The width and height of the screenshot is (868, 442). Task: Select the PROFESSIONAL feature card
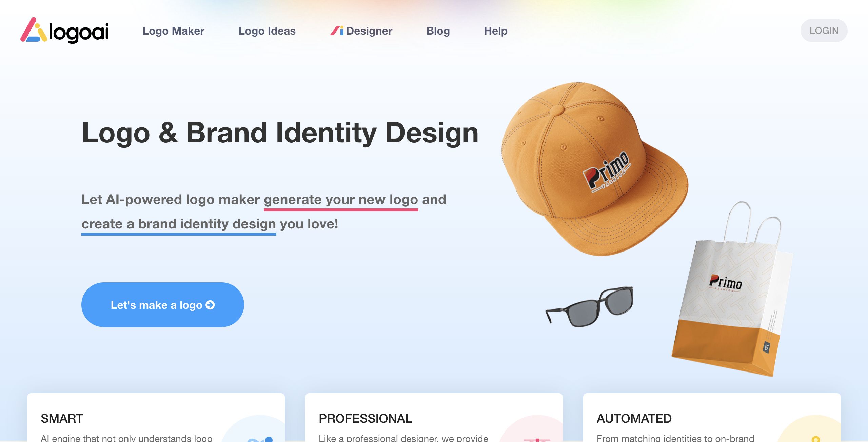434,418
